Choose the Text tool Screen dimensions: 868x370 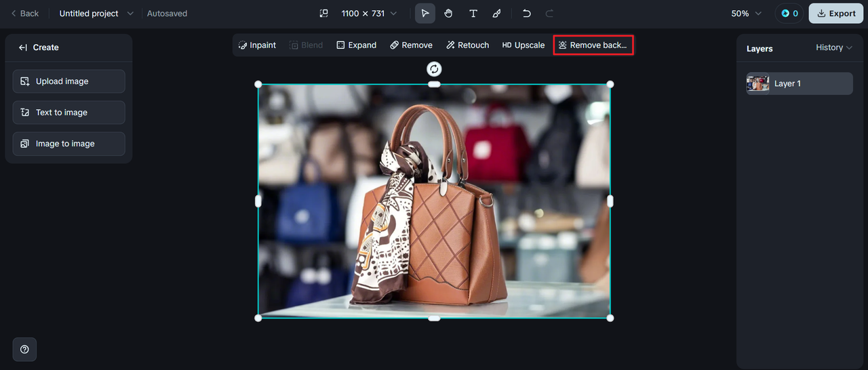(473, 14)
